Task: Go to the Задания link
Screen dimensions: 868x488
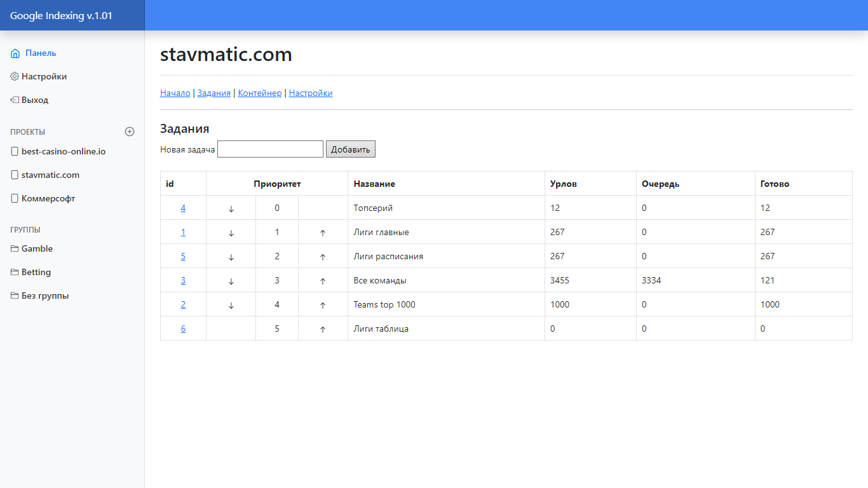Action: 214,93
